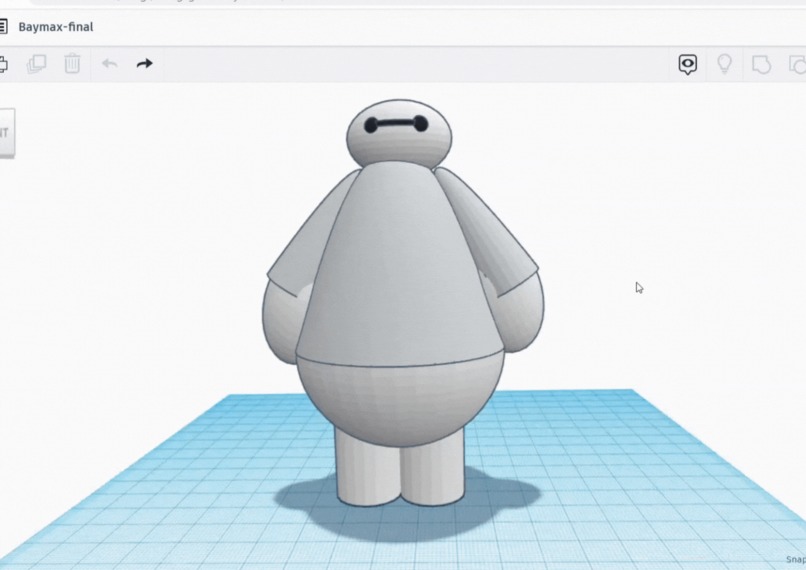The height and width of the screenshot is (570, 806).
Task: Select the cone-shaped torso of Baymax
Action: pyautogui.click(x=398, y=267)
